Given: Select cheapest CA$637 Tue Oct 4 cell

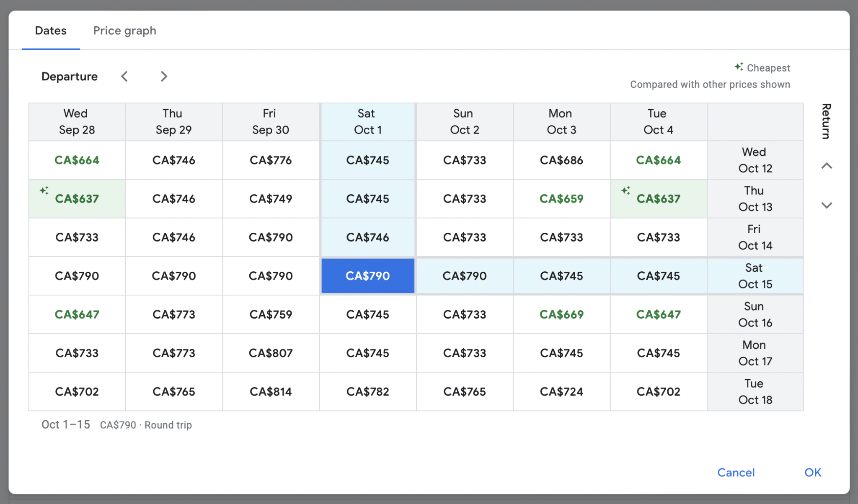Looking at the screenshot, I should [658, 199].
